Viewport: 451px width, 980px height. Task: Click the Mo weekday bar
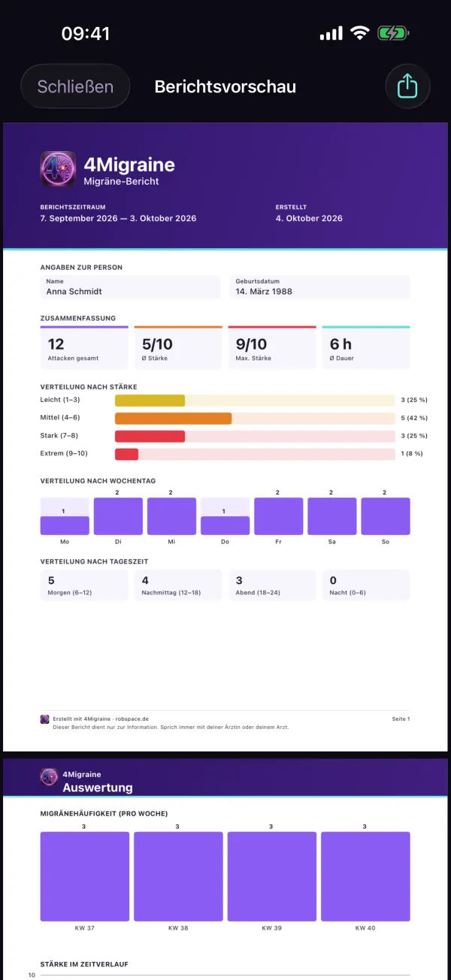coord(65,525)
